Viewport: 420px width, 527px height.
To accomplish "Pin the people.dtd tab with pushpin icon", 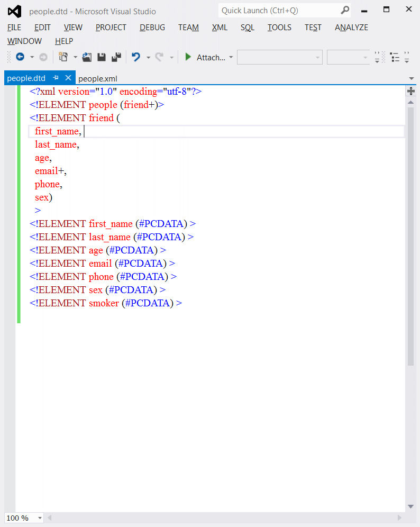I will pyautogui.click(x=56, y=78).
